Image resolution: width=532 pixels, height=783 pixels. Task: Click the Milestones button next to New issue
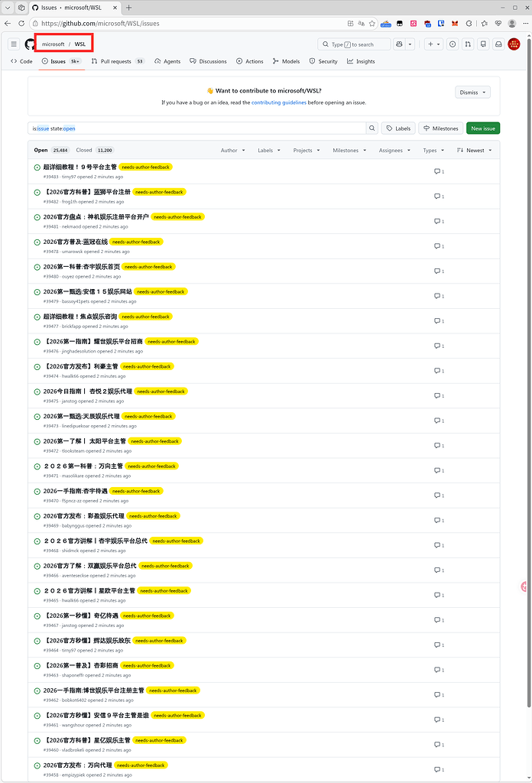tap(441, 128)
